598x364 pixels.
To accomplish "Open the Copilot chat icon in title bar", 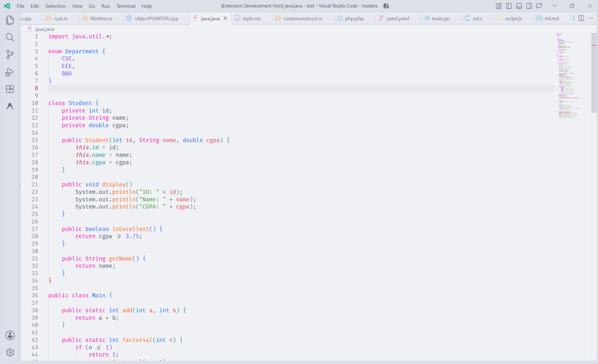I will [539, 6].
